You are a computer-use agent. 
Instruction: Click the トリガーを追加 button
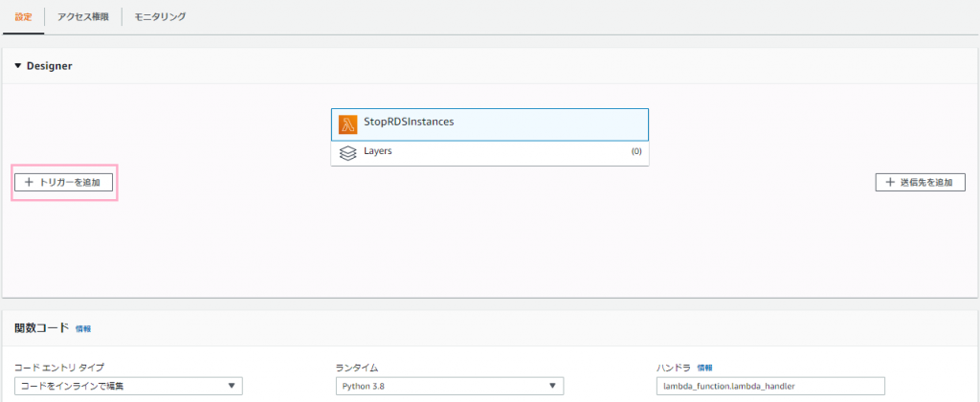pyautogui.click(x=64, y=183)
